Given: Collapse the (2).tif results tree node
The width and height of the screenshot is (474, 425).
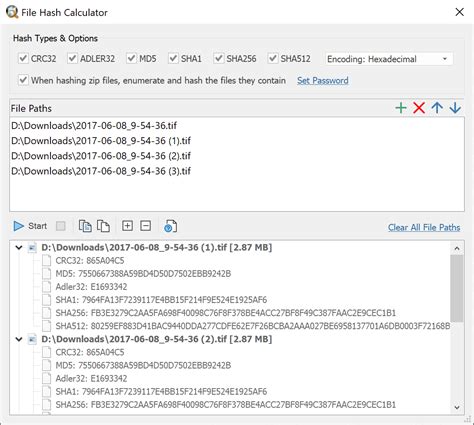Looking at the screenshot, I should (19, 339).
